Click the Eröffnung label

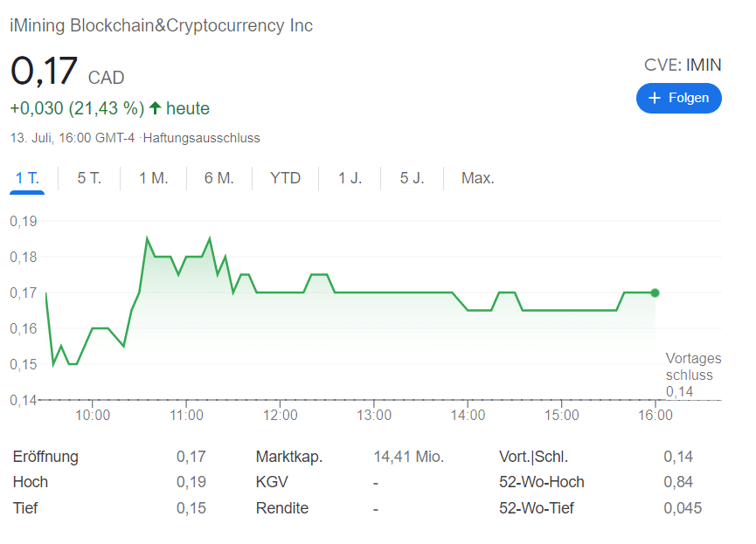[x=45, y=457]
